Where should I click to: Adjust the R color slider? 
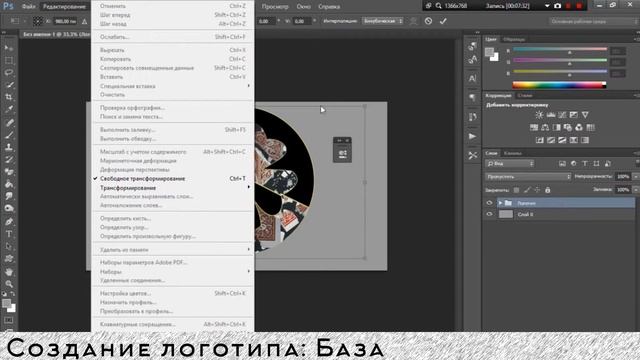point(560,50)
